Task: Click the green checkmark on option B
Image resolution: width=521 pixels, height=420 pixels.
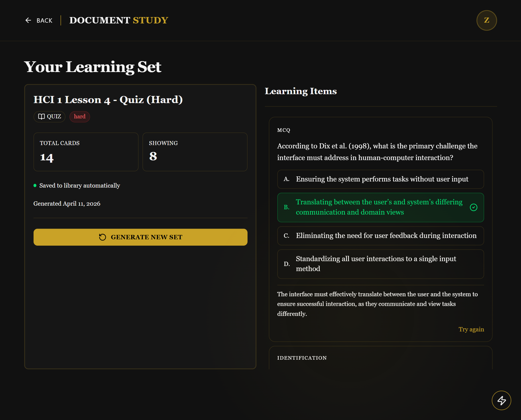Action: pyautogui.click(x=473, y=207)
